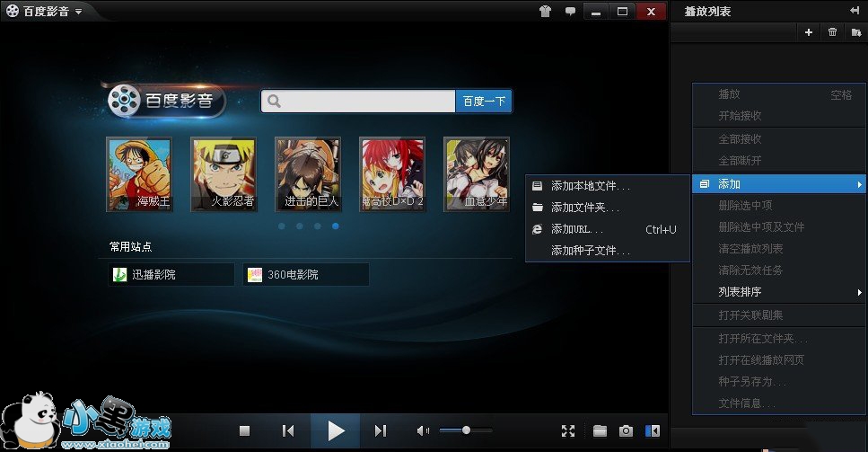Viewport: 868px width, 452px height.
Task: Click 全部断开 in the context menu
Action: click(x=779, y=161)
